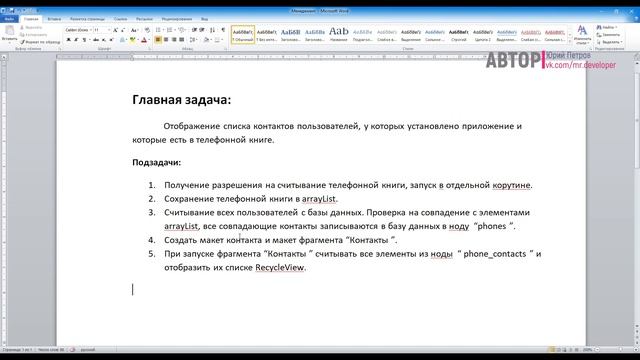Toggle bold formatting
The image size is (640, 360).
tap(69, 40)
